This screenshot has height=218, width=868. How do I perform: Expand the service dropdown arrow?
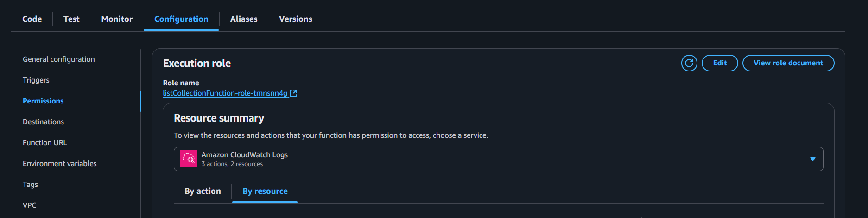812,159
